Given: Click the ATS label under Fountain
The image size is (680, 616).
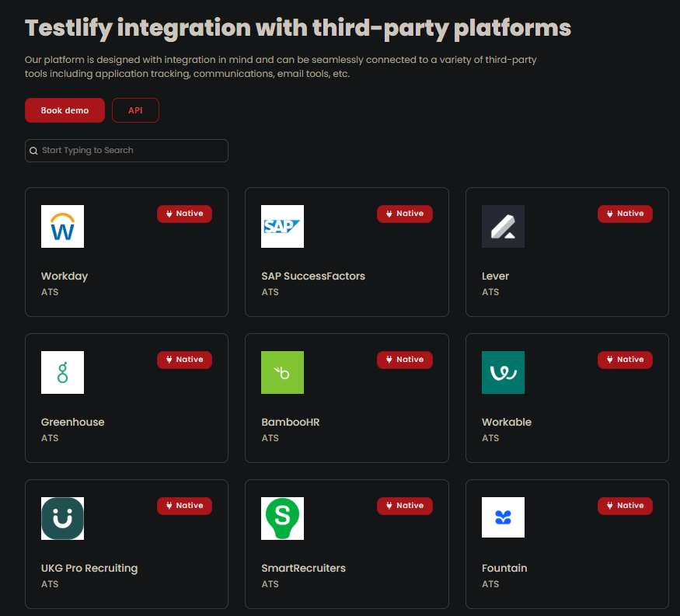Looking at the screenshot, I should tap(490, 584).
